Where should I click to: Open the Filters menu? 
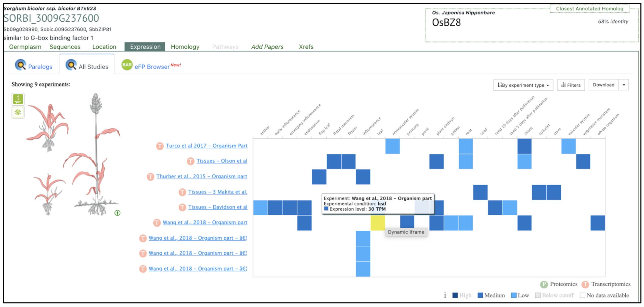[571, 85]
